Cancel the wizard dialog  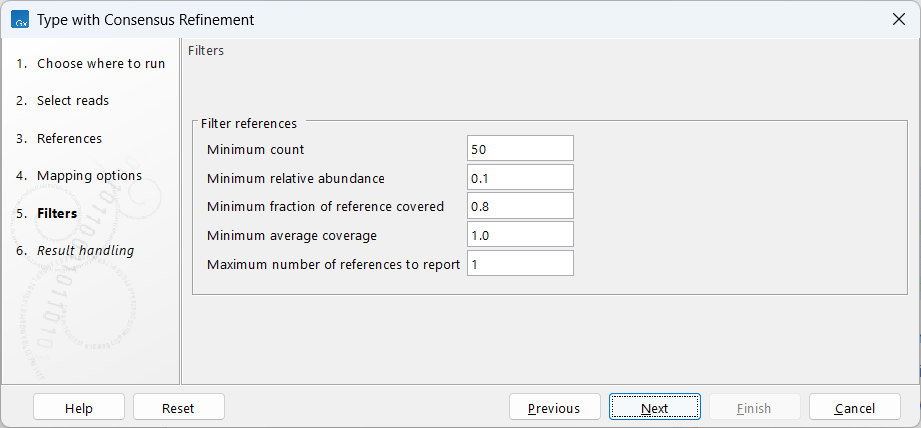[x=855, y=408]
